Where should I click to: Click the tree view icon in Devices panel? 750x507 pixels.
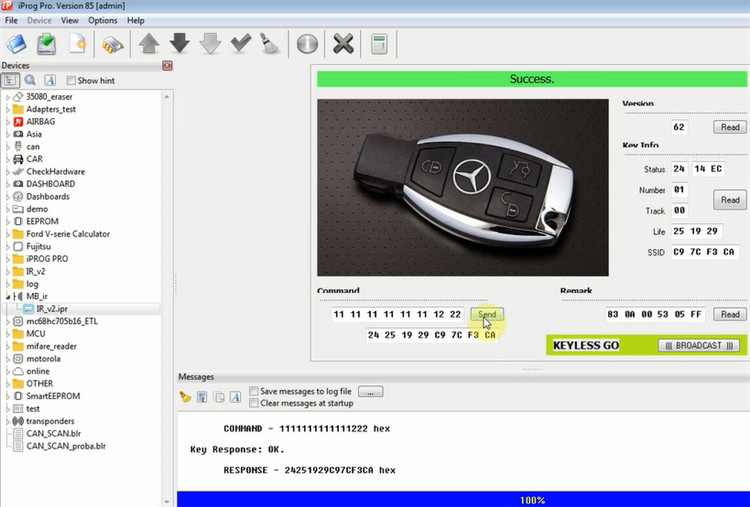point(10,80)
